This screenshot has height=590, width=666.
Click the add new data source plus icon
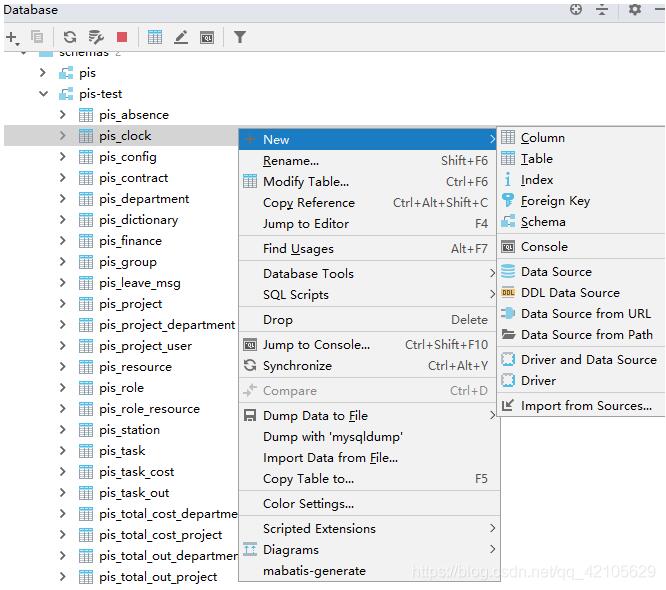click(12, 37)
